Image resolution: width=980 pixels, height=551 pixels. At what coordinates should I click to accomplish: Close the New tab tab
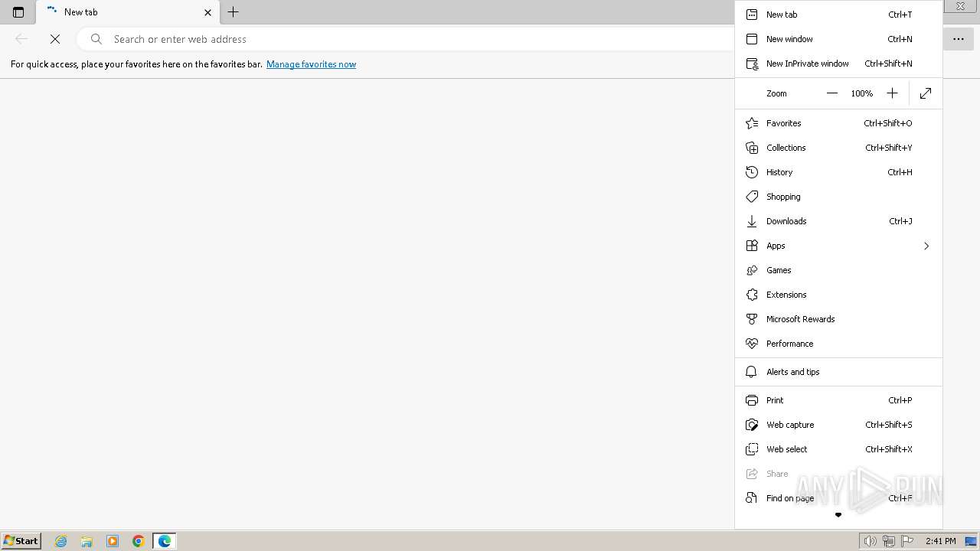pos(207,12)
